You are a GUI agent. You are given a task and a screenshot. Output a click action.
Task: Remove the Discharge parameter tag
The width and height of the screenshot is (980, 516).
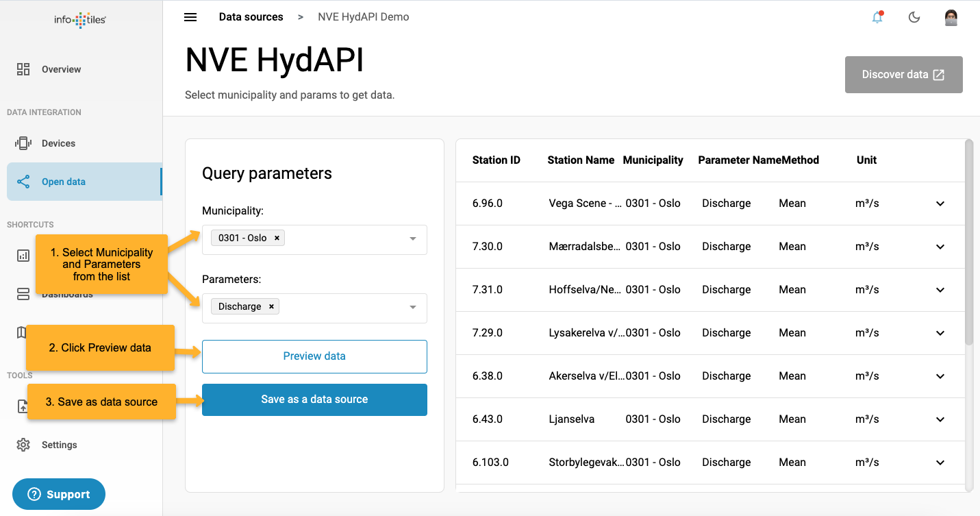click(271, 307)
